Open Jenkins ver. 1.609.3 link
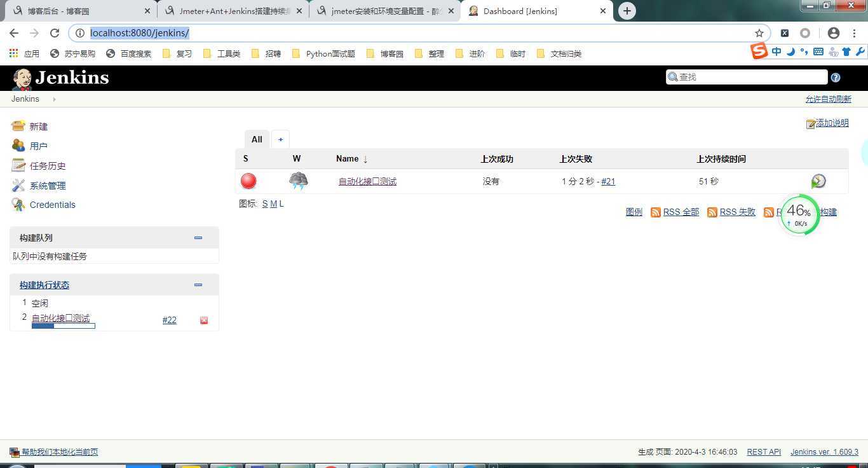This screenshot has width=868, height=468. (824, 452)
